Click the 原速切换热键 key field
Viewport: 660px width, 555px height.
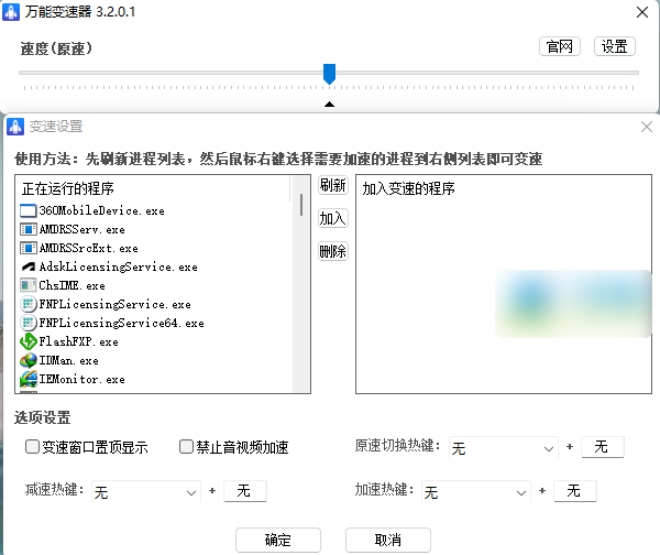(x=602, y=447)
